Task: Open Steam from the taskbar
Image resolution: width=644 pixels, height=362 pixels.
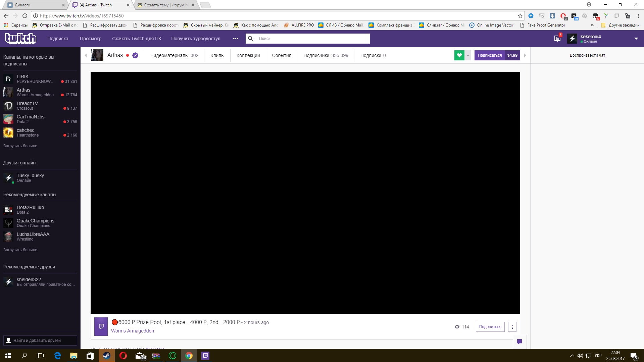Action: coord(107,356)
